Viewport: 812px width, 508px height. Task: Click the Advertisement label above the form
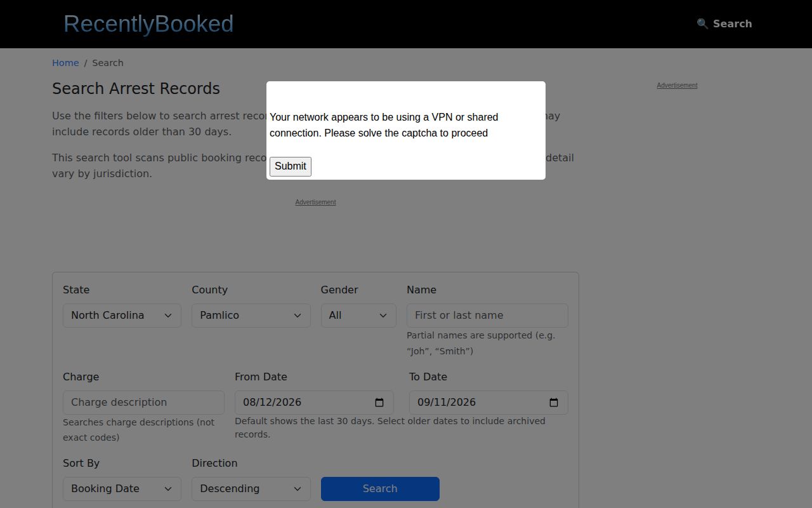tap(315, 202)
